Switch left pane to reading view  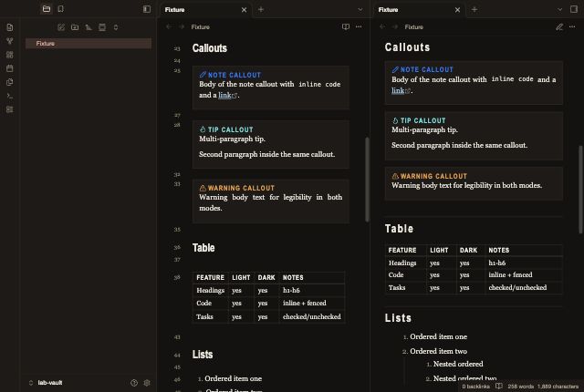[346, 26]
